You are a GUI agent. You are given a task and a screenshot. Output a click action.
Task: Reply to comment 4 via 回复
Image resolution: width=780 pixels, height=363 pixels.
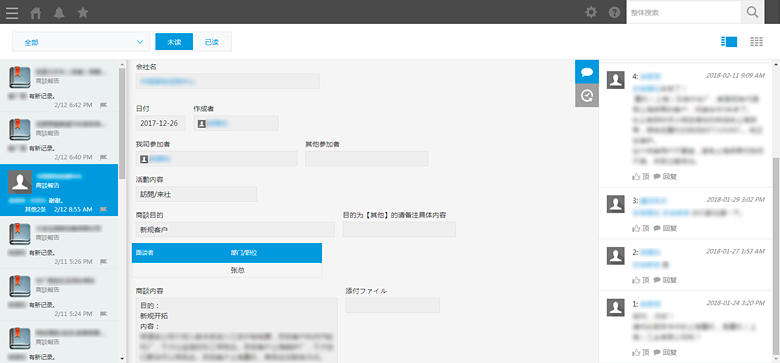(665, 177)
